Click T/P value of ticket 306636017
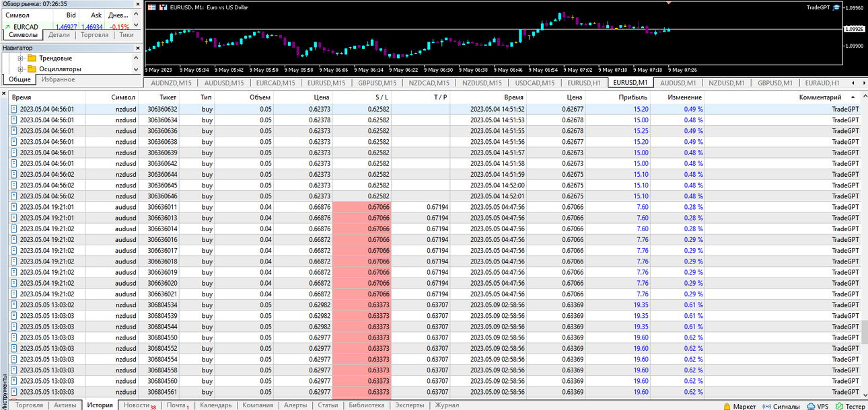The height and width of the screenshot is (410, 868). coord(437,250)
